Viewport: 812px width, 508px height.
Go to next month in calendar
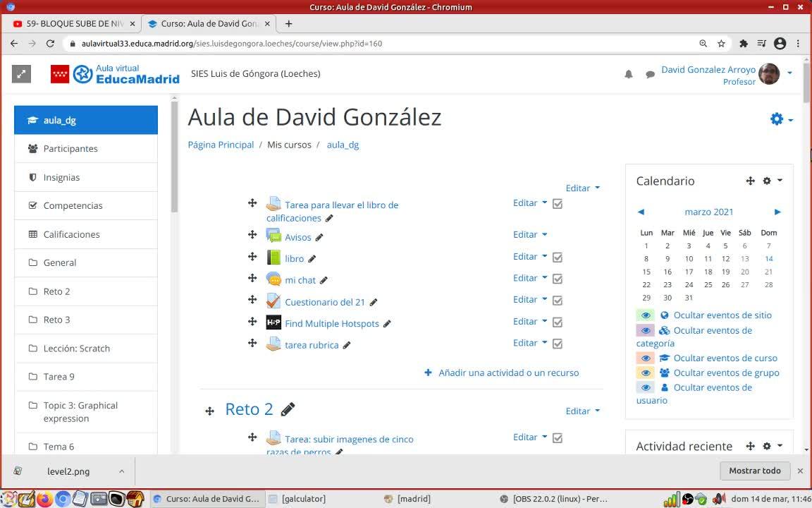click(x=777, y=212)
